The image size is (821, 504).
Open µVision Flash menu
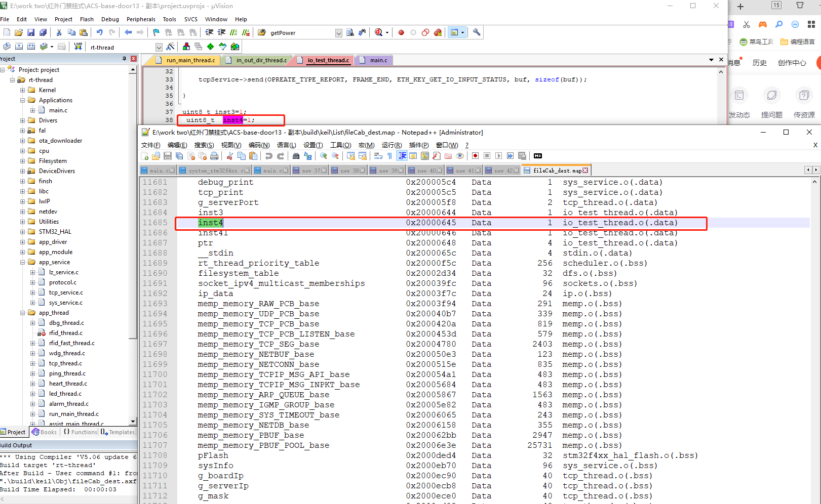click(87, 19)
